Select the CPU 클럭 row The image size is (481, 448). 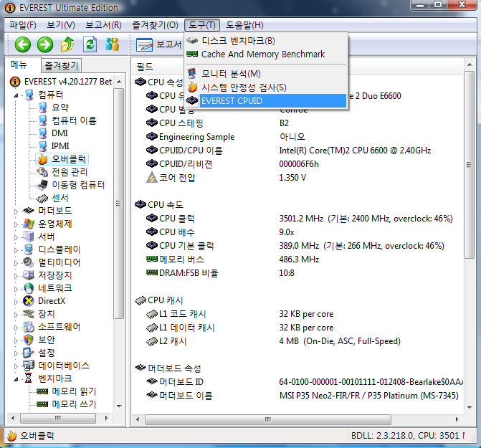coord(299,219)
